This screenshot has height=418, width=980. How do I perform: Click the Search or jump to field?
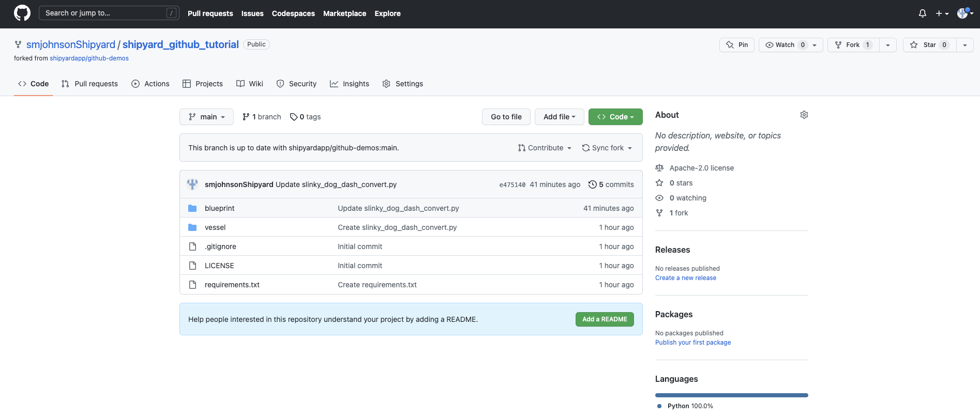(x=109, y=13)
